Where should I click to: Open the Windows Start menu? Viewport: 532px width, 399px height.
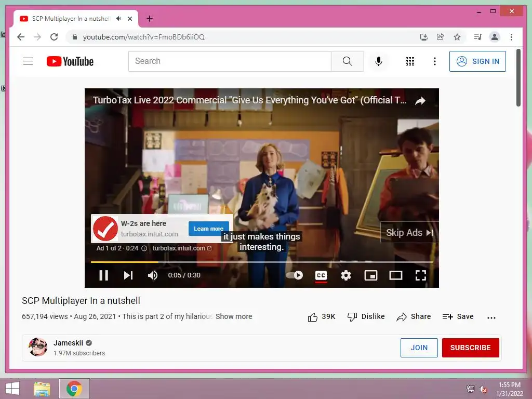12,389
